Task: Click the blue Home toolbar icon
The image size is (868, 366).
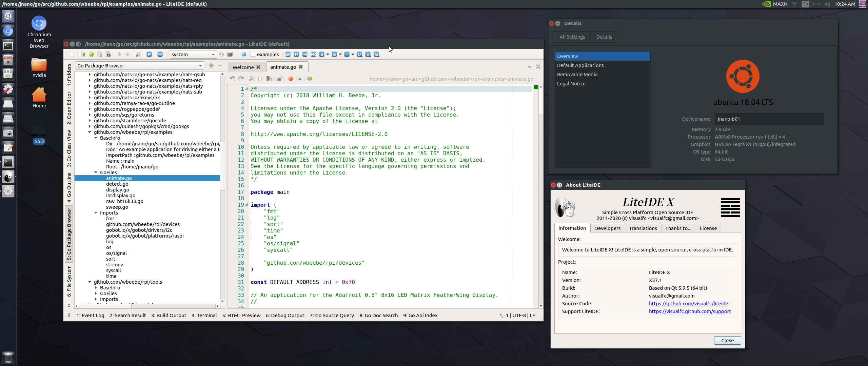Action: tap(149, 54)
